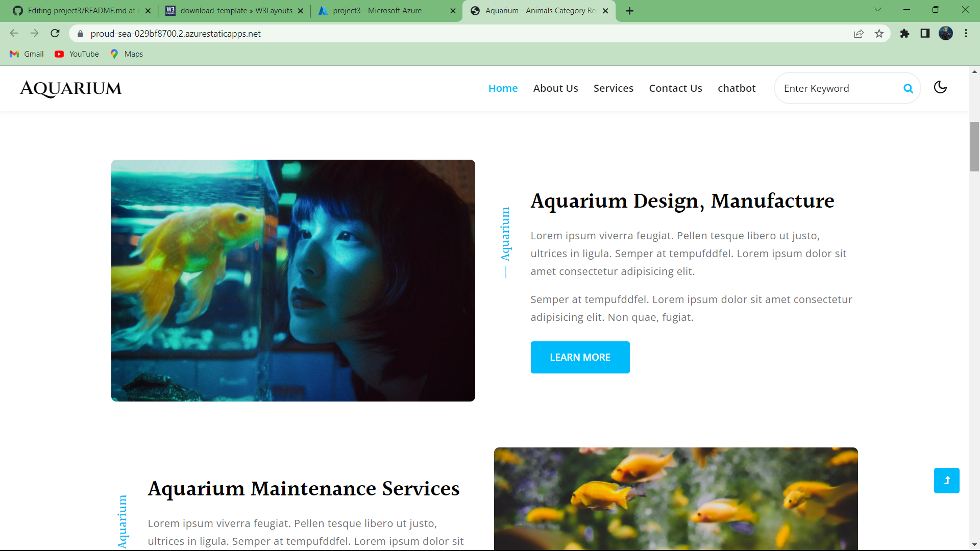The height and width of the screenshot is (551, 980).
Task: Toggle dark mode moon icon
Action: [940, 88]
